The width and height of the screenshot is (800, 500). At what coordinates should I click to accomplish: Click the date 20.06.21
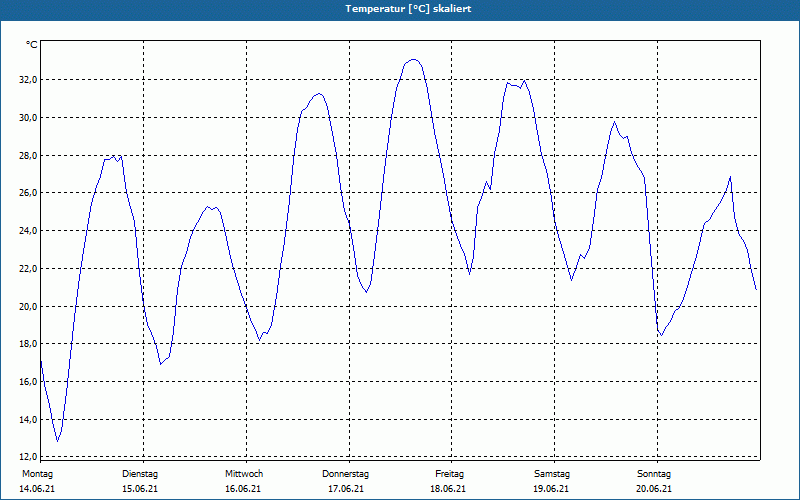[654, 489]
